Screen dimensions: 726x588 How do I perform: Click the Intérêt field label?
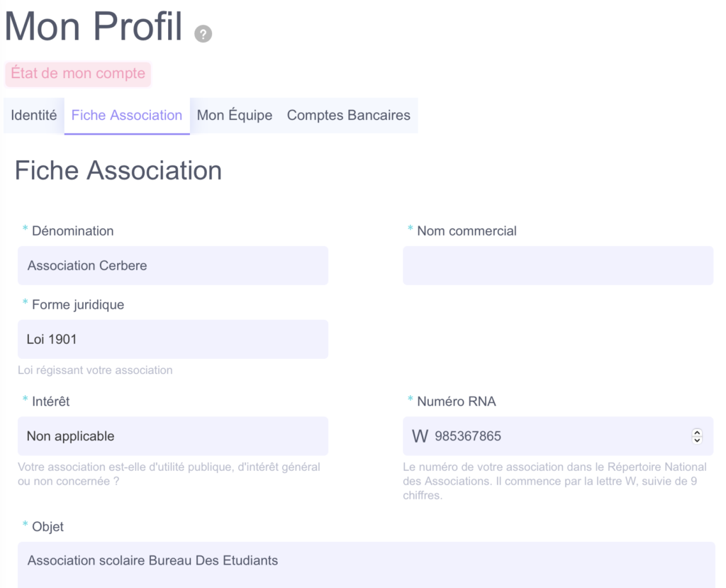coord(50,401)
